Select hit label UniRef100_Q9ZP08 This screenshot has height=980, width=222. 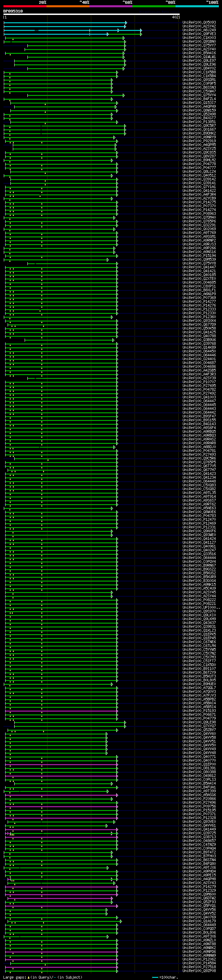point(199,971)
